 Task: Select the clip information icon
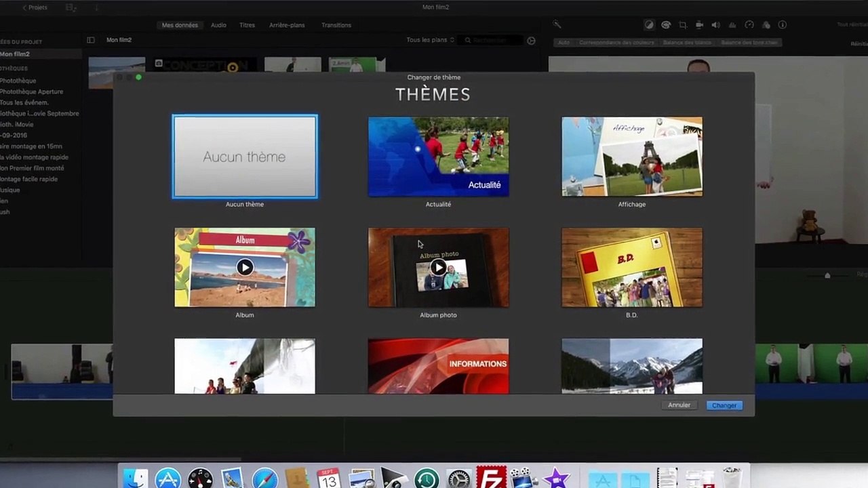783,25
